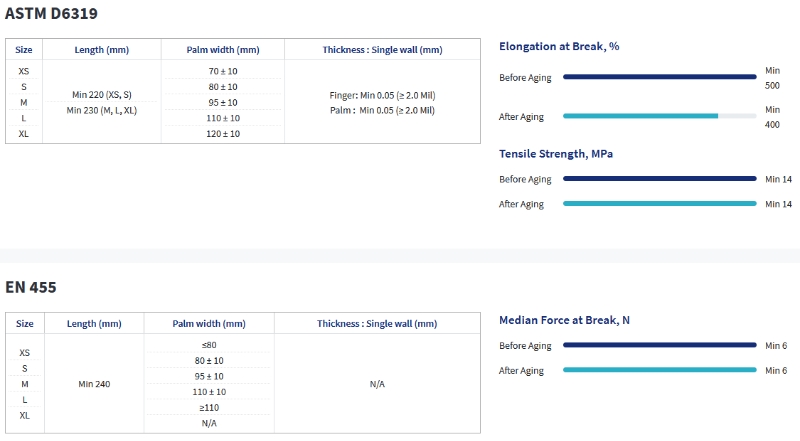This screenshot has height=441, width=800.
Task: Click the ASTM D6319 section heading
Action: pyautogui.click(x=51, y=14)
